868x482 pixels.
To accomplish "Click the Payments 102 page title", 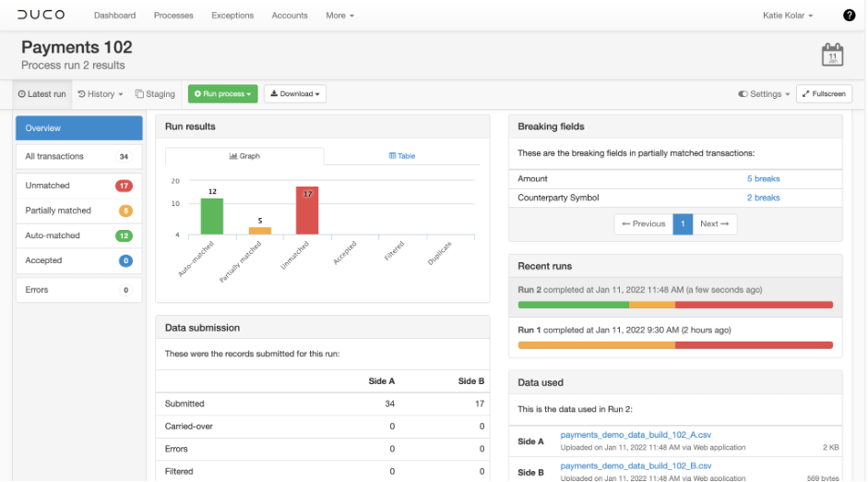I will coord(77,47).
